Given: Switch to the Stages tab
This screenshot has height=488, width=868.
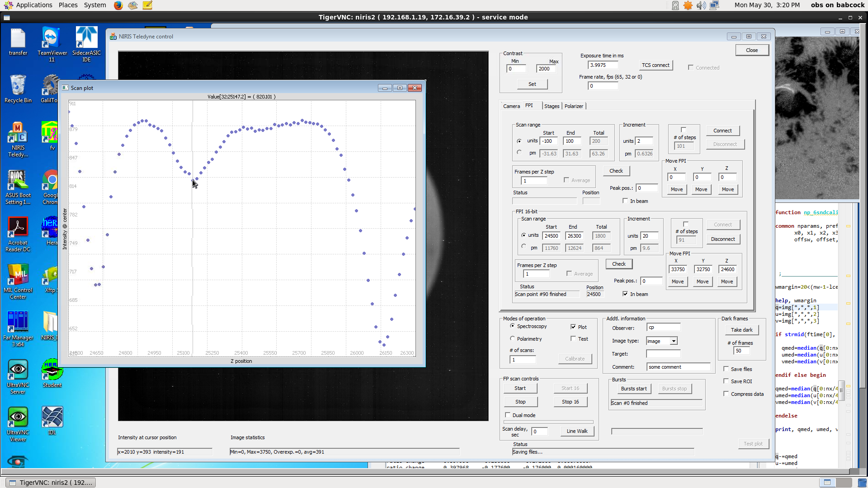Looking at the screenshot, I should point(552,106).
